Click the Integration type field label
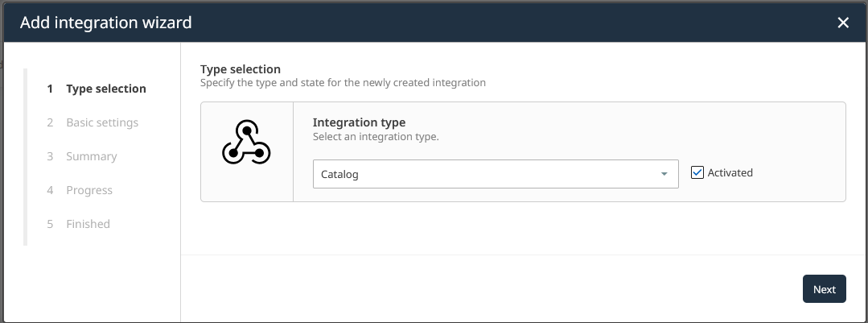 (x=359, y=122)
